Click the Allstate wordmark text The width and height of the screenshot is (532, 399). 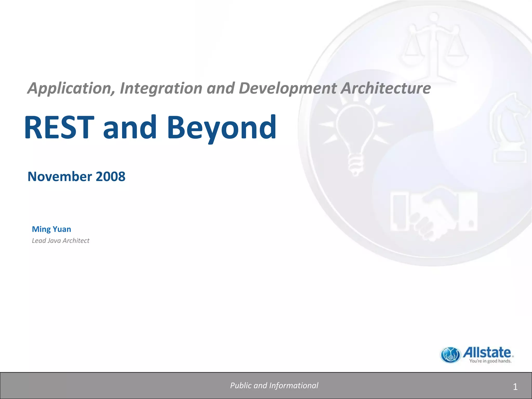click(487, 353)
